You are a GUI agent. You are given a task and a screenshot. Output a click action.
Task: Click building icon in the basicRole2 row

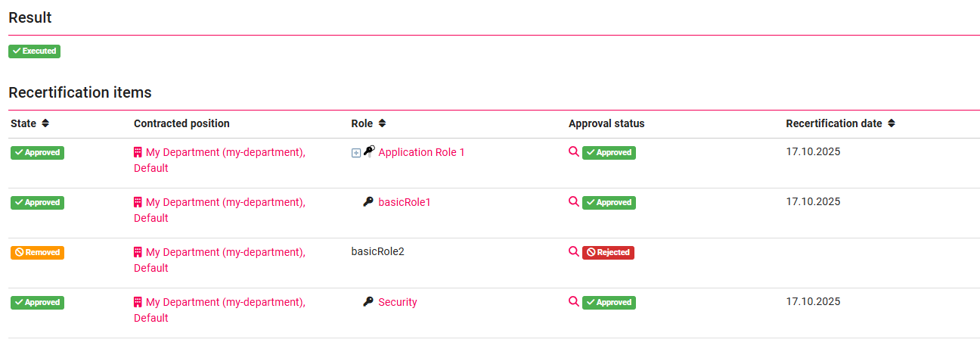pos(138,252)
